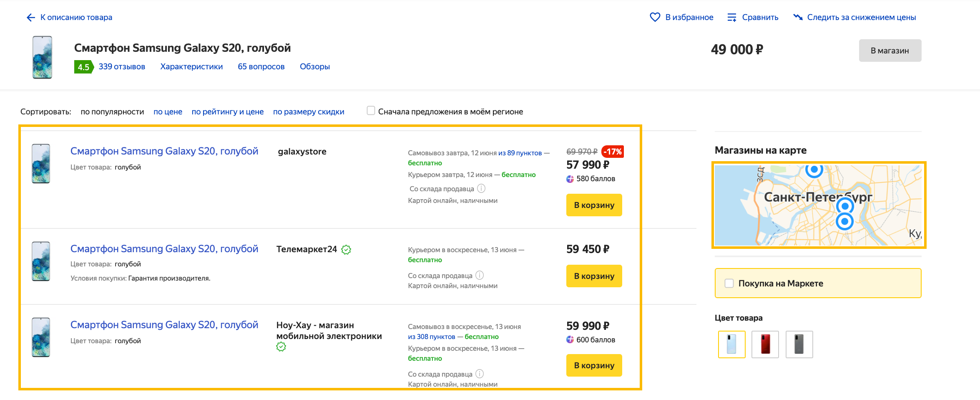This screenshot has height=400, width=980.
Task: Click the topmost map pin on the map
Action: [x=814, y=170]
